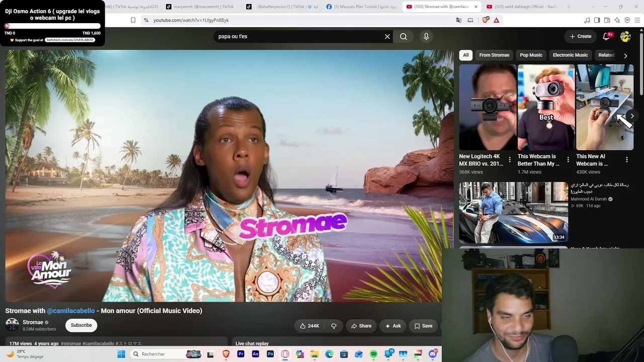Open the Microsoft Store taskbar icon

click(344, 354)
